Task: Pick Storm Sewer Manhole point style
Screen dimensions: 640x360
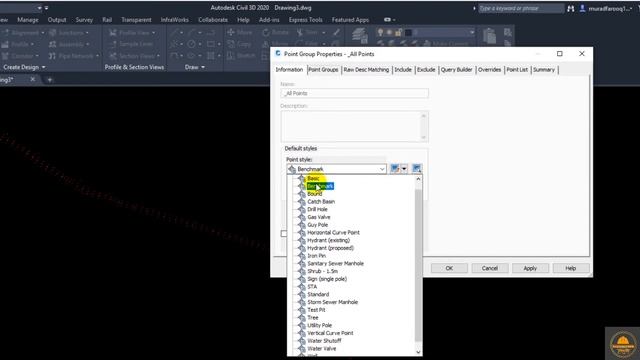Action: 333,302
